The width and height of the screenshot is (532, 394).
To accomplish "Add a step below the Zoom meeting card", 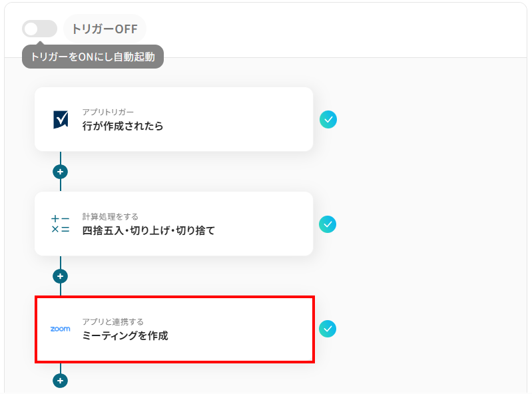I will [61, 381].
